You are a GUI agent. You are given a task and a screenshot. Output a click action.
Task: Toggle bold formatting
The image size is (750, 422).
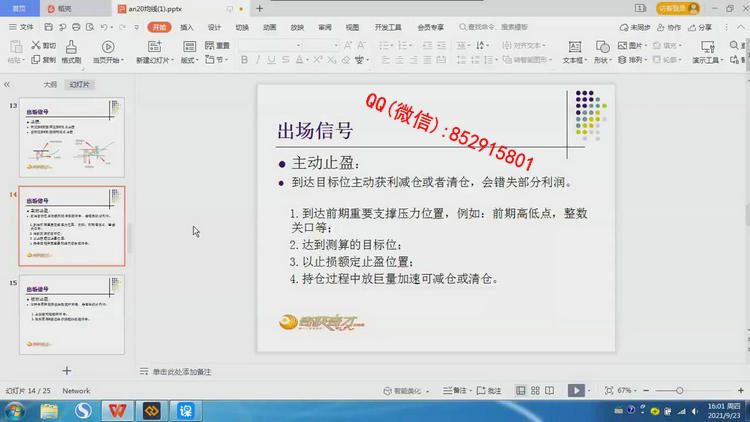pyautogui.click(x=244, y=60)
